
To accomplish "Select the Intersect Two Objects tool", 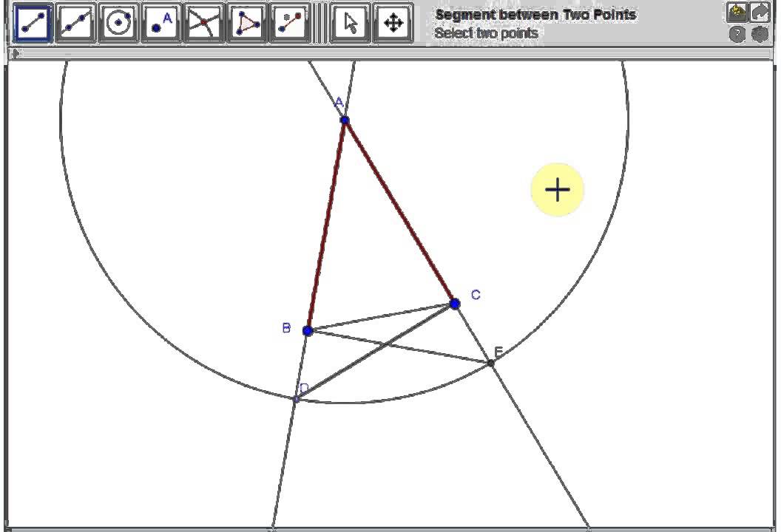I will [x=204, y=23].
